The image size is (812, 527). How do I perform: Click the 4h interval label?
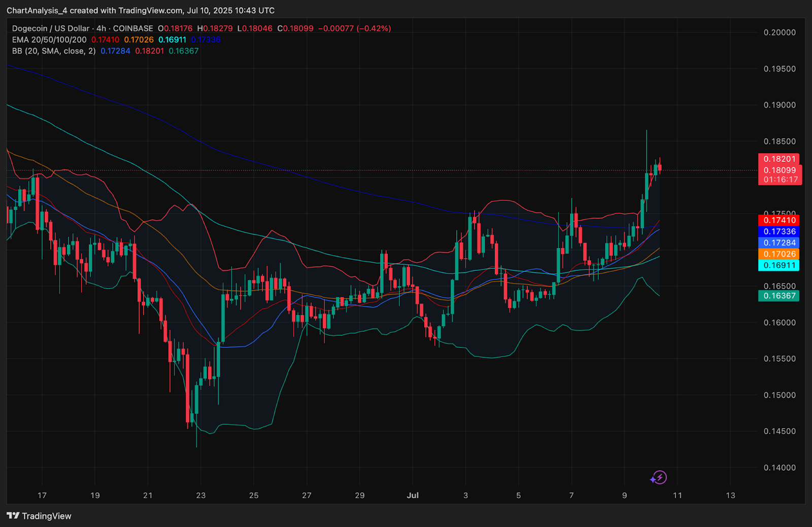click(101, 28)
